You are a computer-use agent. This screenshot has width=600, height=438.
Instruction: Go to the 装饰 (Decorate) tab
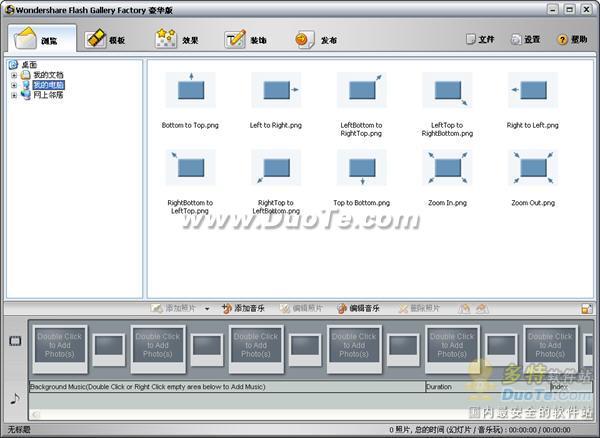pos(245,39)
